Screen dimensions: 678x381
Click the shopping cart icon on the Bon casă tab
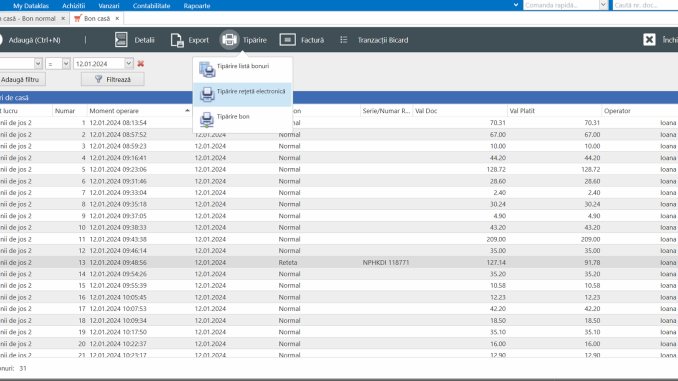pyautogui.click(x=78, y=18)
